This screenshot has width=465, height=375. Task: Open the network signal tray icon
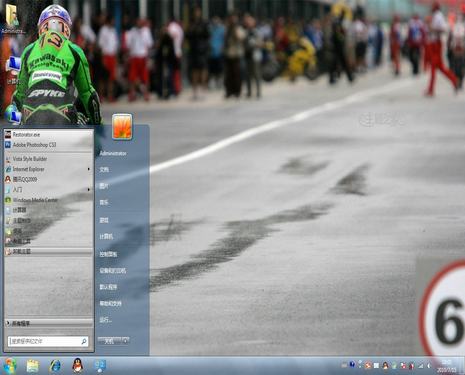pyautogui.click(x=421, y=366)
